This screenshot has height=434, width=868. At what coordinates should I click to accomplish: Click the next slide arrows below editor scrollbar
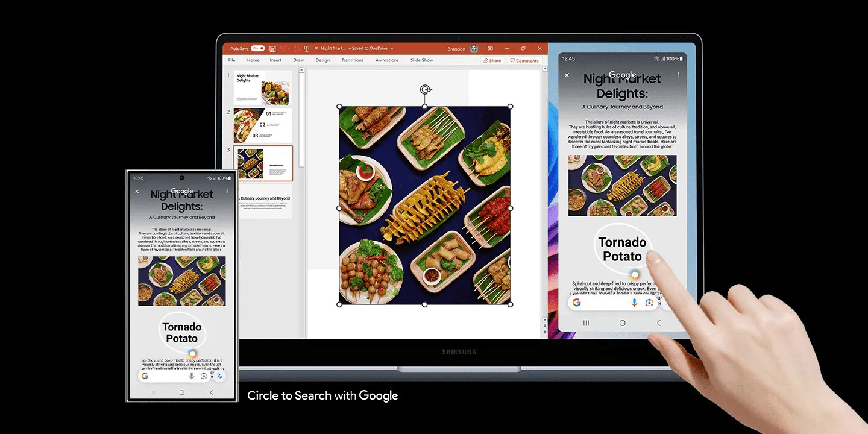pyautogui.click(x=545, y=332)
